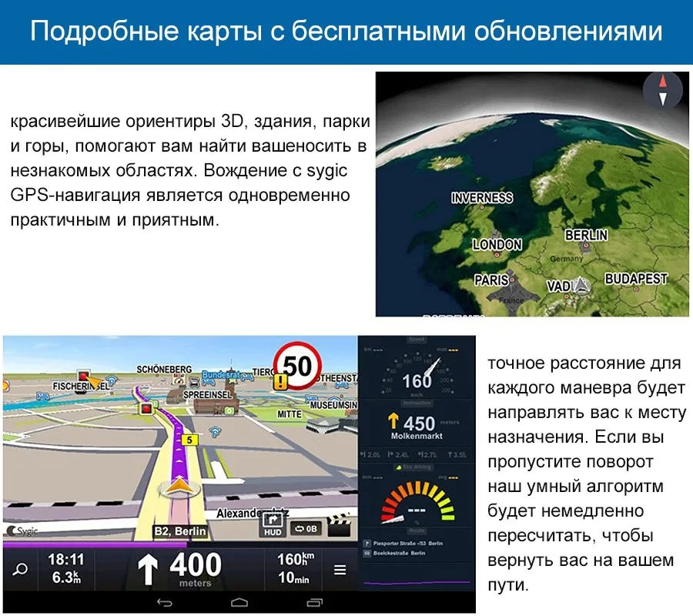Select Piesporter Straße route entry
693x616 pixels.
point(403,543)
